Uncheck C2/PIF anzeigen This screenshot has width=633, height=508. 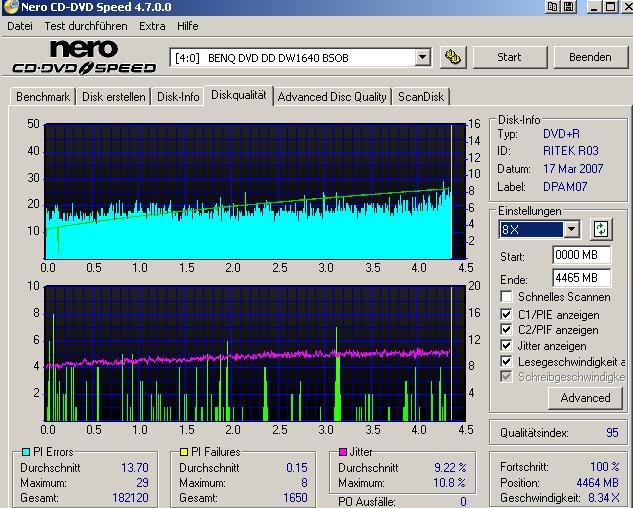(506, 330)
